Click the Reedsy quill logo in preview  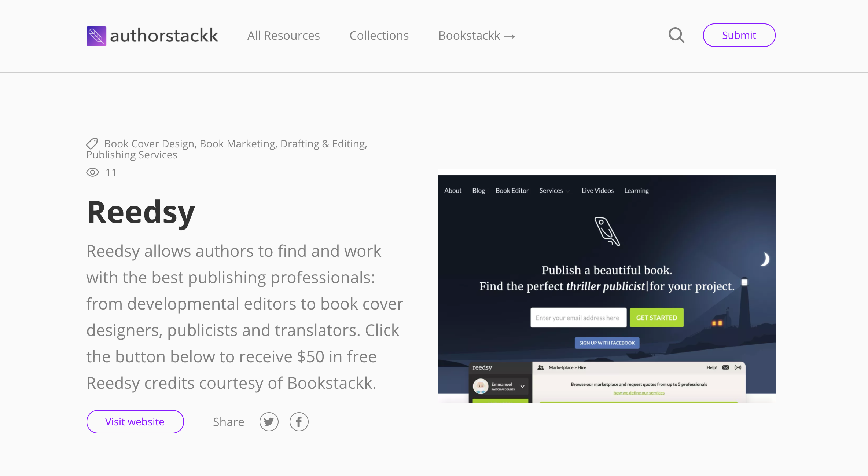607,231
